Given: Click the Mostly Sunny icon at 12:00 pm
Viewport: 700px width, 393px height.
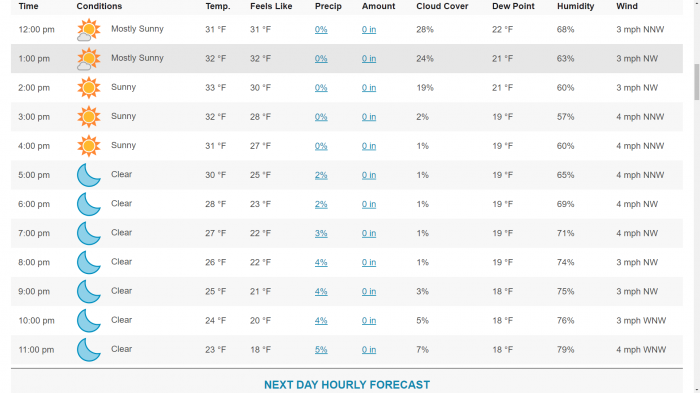Looking at the screenshot, I should coord(88,30).
